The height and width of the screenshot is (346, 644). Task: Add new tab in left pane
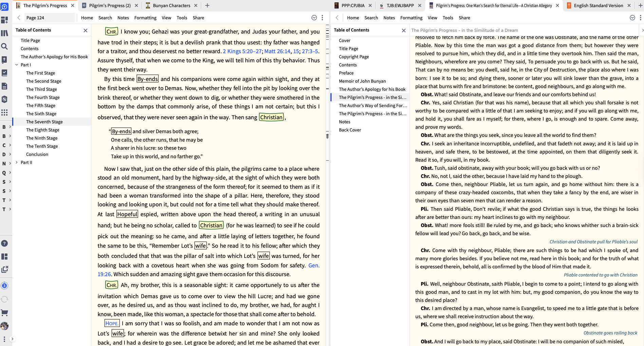207,5
